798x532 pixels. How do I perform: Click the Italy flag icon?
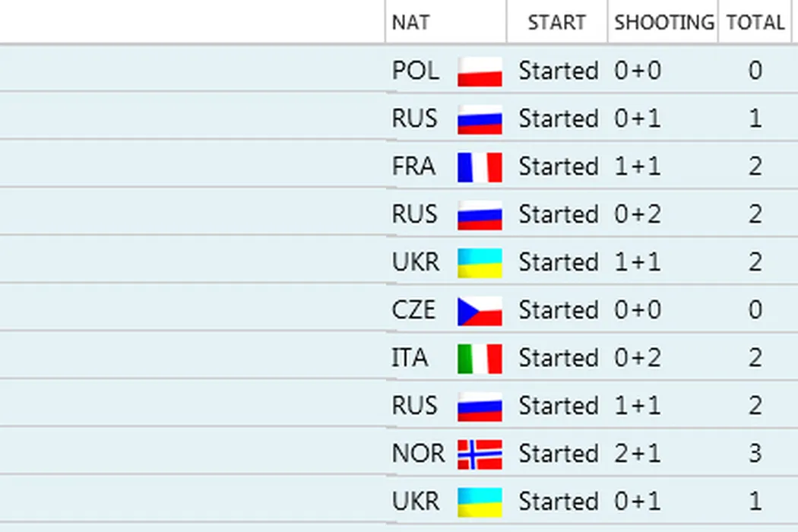(480, 359)
